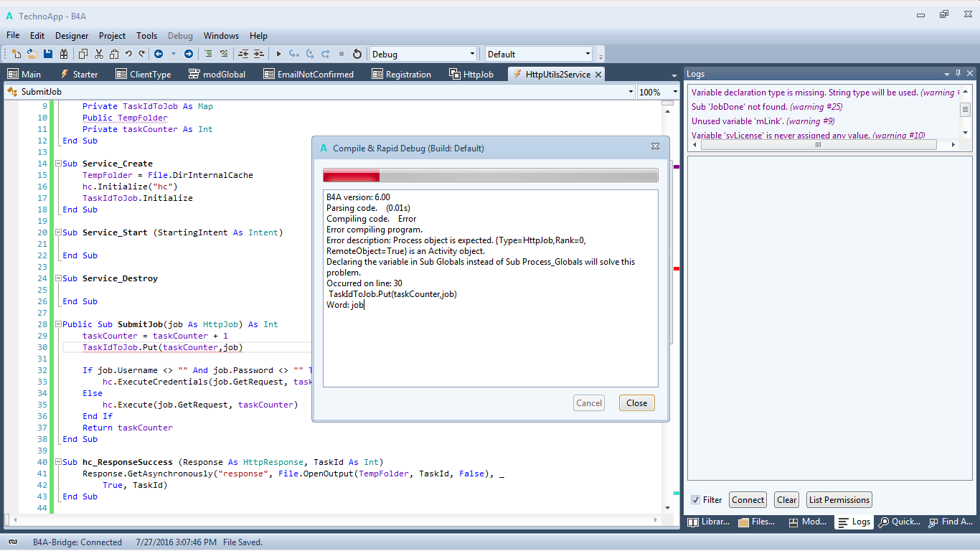The height and width of the screenshot is (551, 980).
Task: Collapse the SubmitJob sub code block
Action: point(58,324)
